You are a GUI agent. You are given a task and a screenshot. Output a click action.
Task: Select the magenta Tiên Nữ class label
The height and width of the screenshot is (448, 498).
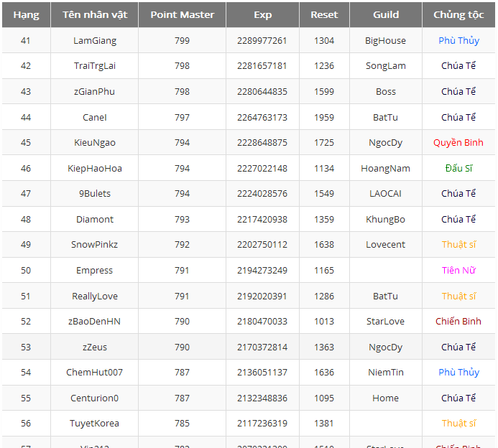[x=458, y=271]
